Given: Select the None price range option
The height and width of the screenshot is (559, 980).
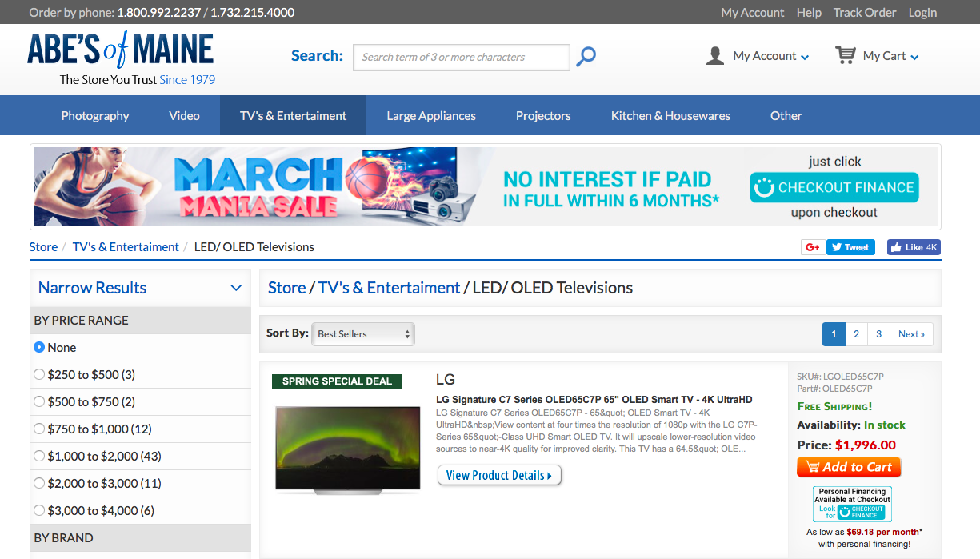Looking at the screenshot, I should click(x=39, y=348).
